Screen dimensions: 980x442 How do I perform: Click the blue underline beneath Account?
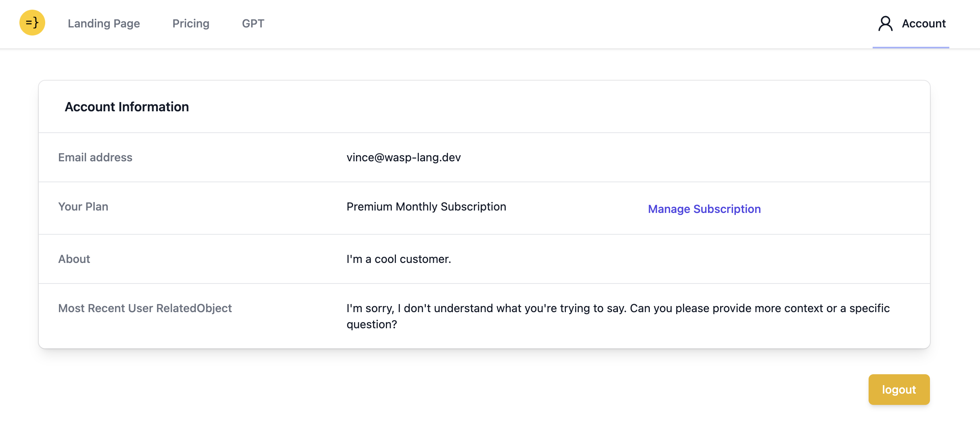click(911, 48)
